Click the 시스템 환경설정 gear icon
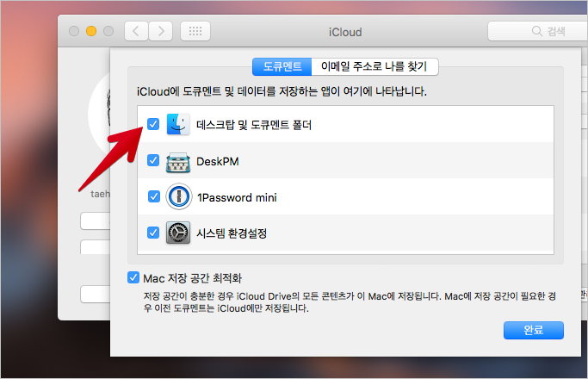Screen dimensions: 588x379 coord(178,233)
